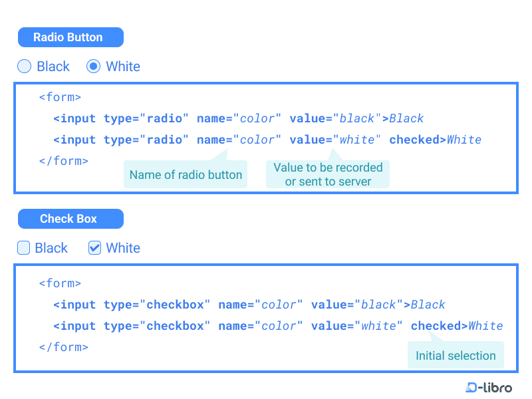
Task: Click checked attribute in checkbox White line
Action: [x=437, y=325]
